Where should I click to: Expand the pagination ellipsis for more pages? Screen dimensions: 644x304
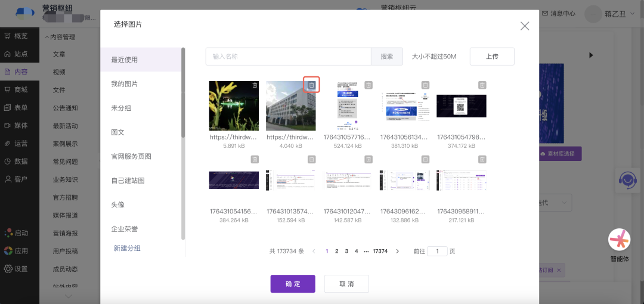tap(366, 252)
